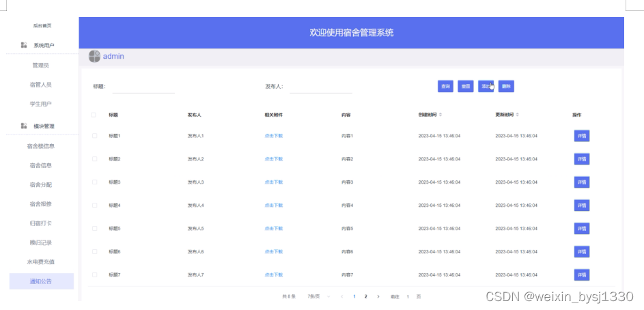644x310 pixels.
Task: Open 管理员 menu item
Action: click(x=41, y=66)
